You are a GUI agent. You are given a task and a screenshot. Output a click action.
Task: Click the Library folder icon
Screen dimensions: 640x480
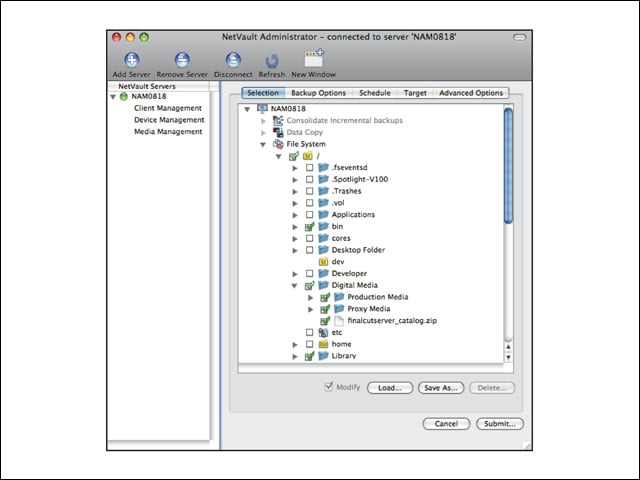click(x=323, y=356)
